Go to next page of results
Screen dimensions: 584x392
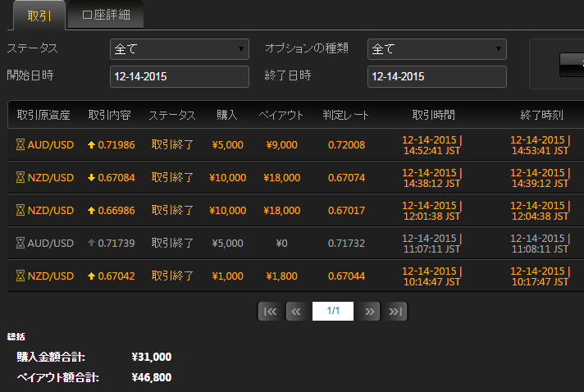pos(369,311)
